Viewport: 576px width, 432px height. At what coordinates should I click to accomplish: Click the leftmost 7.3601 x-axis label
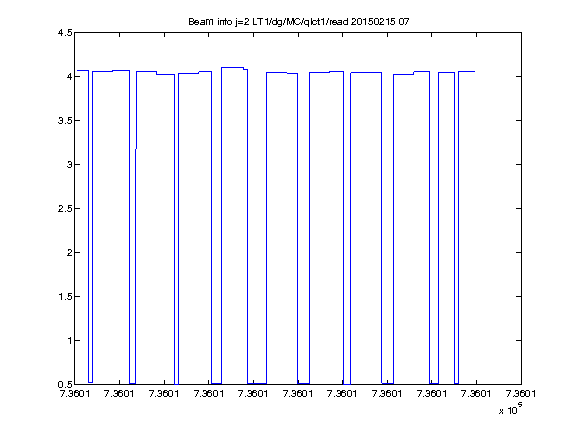click(x=75, y=394)
